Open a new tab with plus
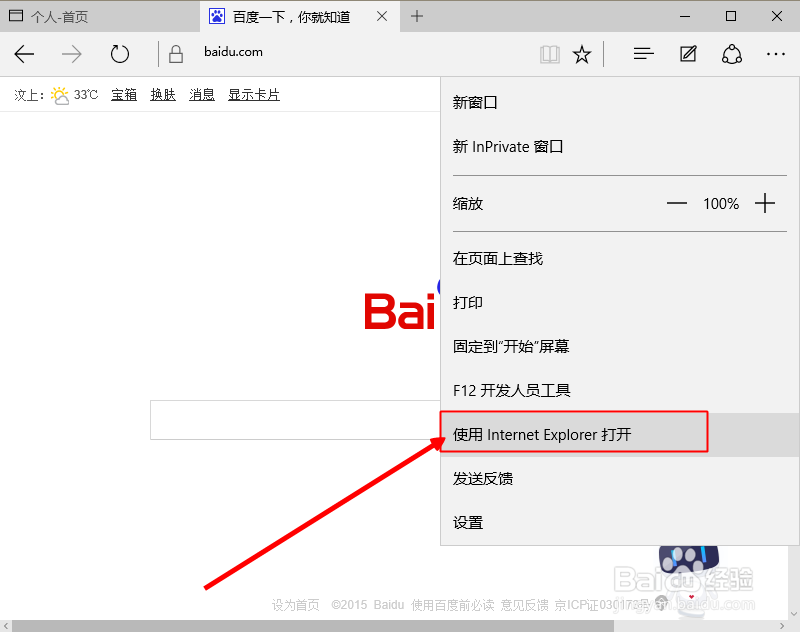 click(x=417, y=16)
